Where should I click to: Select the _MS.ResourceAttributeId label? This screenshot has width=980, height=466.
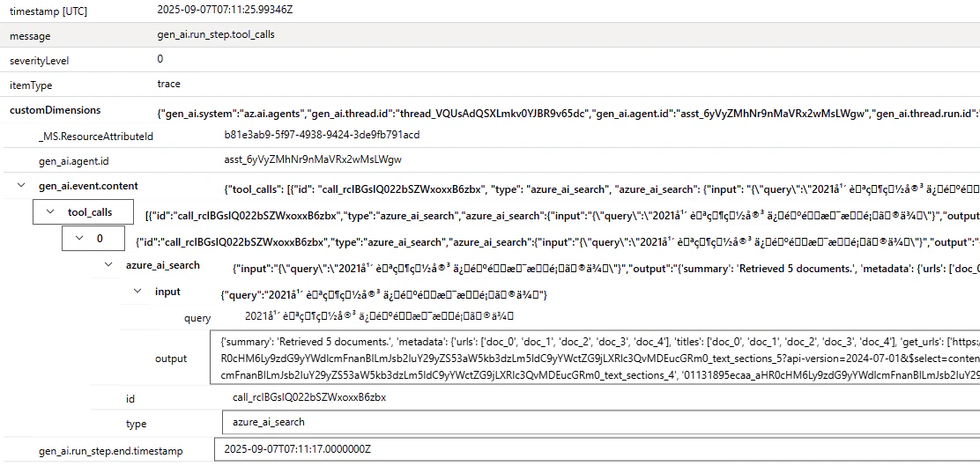[96, 136]
